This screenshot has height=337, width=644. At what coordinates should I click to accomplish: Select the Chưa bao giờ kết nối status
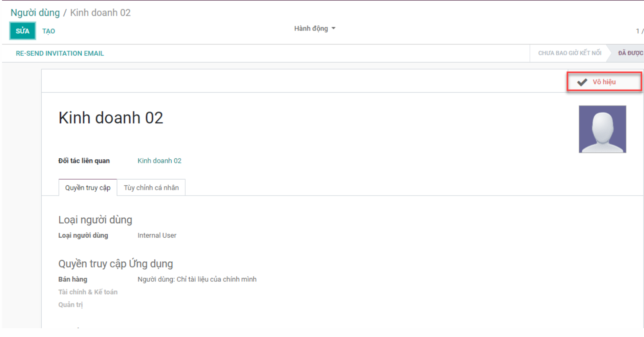(x=570, y=53)
